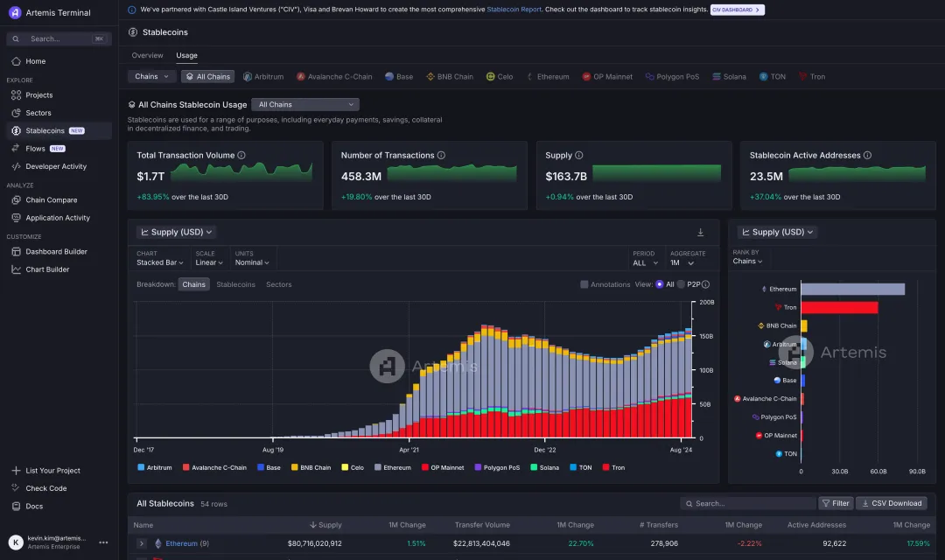This screenshot has height=560, width=945.
Task: Select the All Chains chip button
Action: click(x=208, y=76)
